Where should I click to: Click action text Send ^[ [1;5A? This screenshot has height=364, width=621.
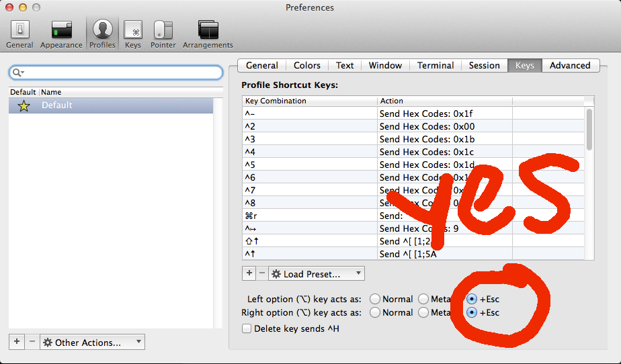click(x=408, y=254)
